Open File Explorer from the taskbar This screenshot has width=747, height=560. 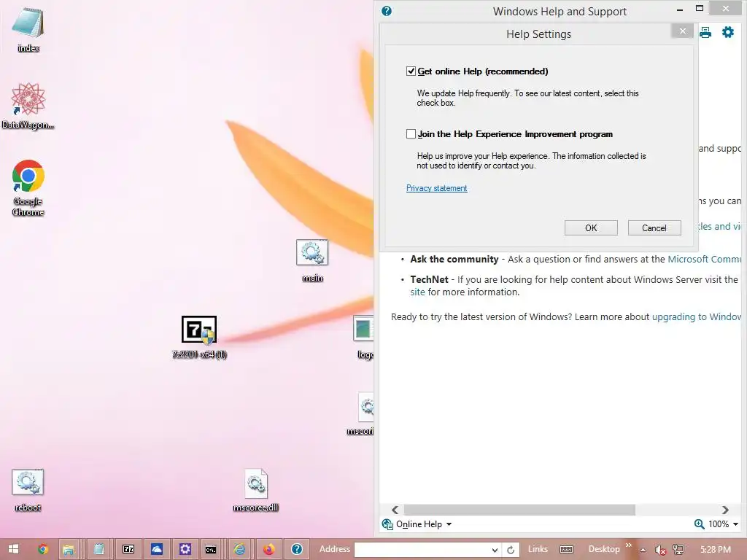[68, 549]
